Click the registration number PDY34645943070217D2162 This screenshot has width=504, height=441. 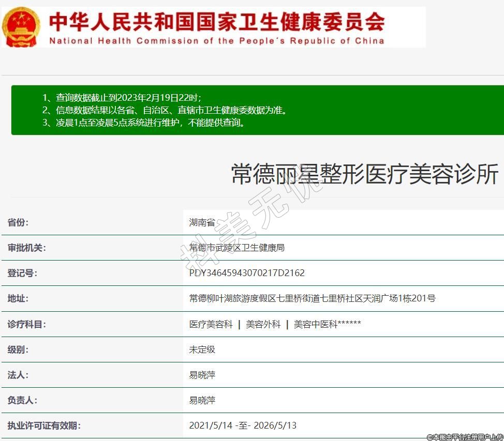pyautogui.click(x=247, y=273)
